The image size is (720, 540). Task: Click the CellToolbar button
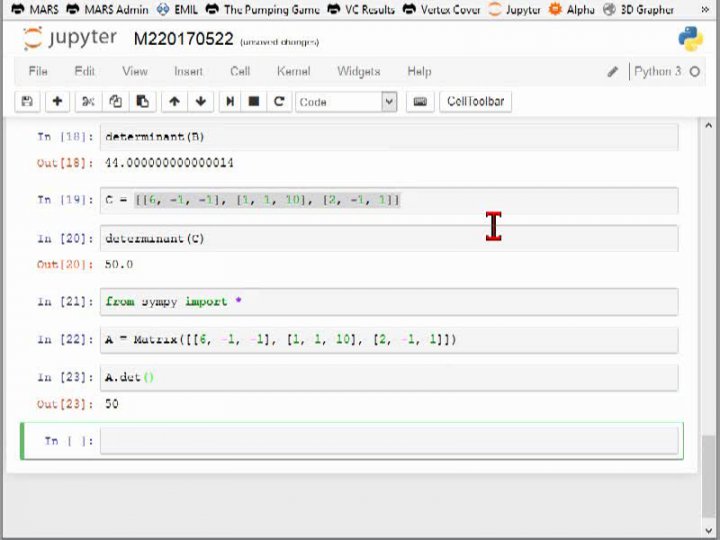[x=476, y=101]
